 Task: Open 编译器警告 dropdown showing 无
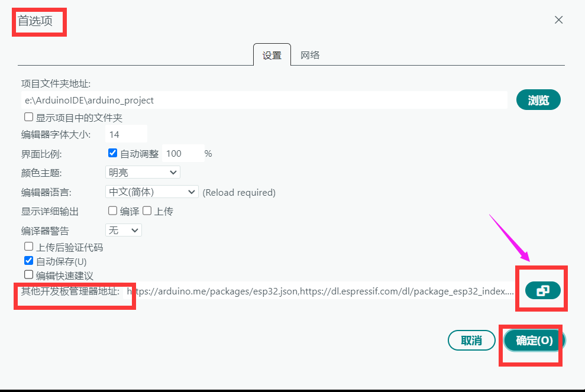click(x=124, y=230)
